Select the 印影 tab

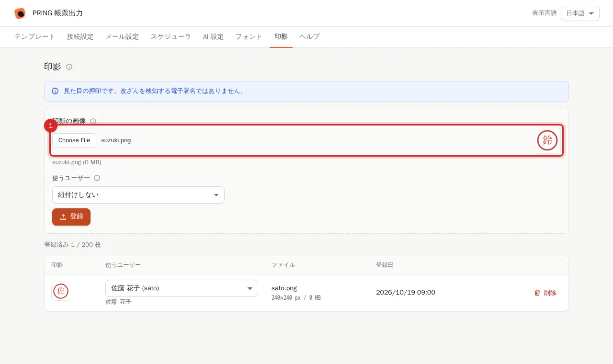tap(281, 37)
